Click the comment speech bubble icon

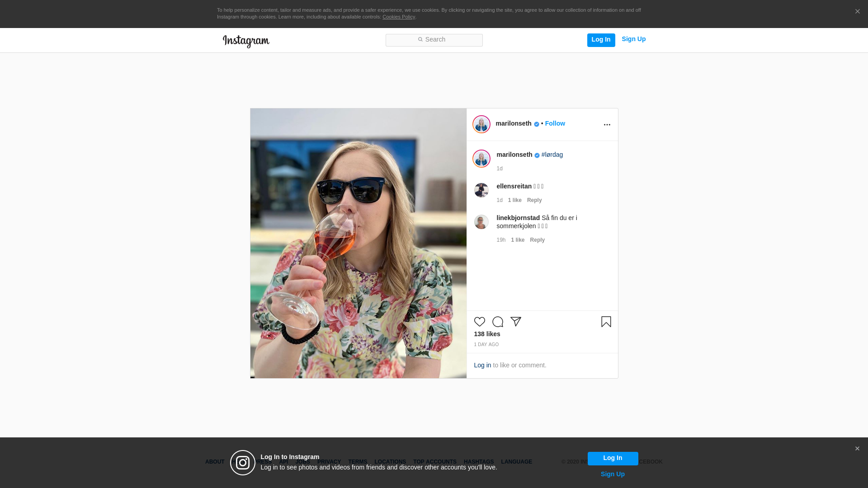[x=497, y=322]
